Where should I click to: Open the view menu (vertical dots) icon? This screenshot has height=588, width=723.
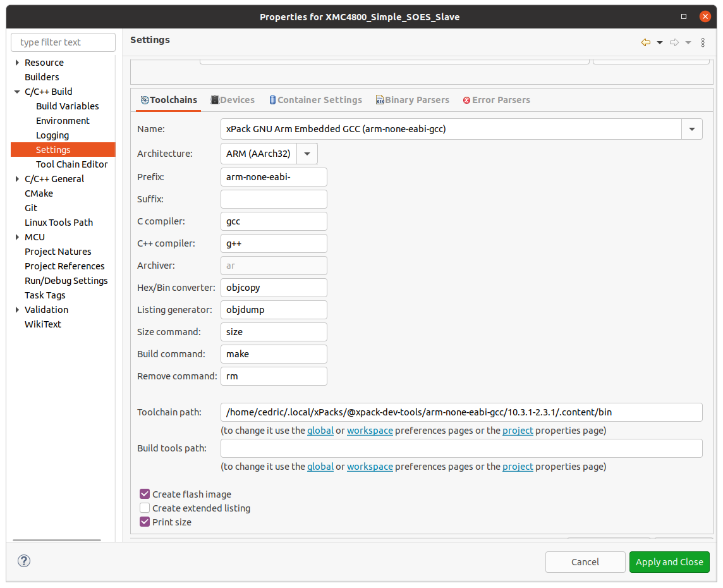click(x=703, y=42)
